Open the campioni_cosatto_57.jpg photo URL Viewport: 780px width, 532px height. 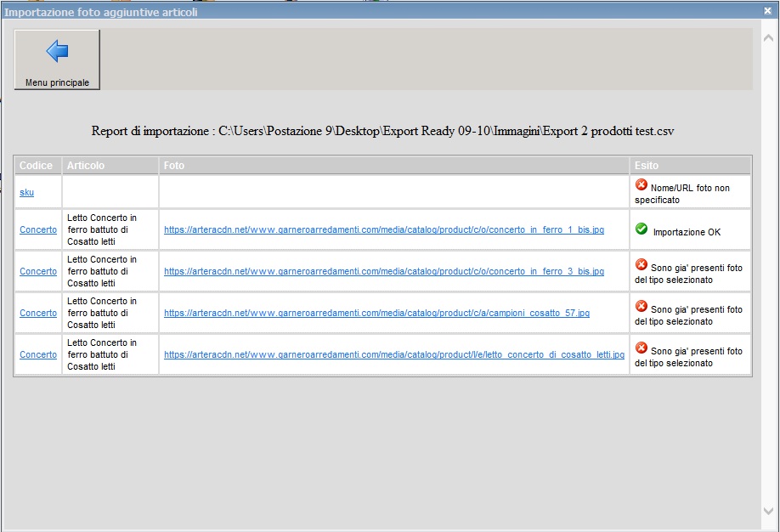point(376,313)
